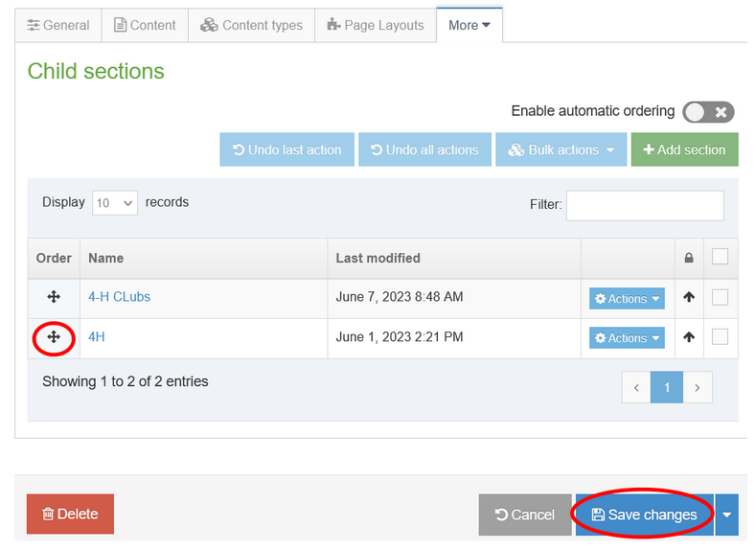Open the More tab dropdown
The width and height of the screenshot is (756, 549).
[470, 25]
